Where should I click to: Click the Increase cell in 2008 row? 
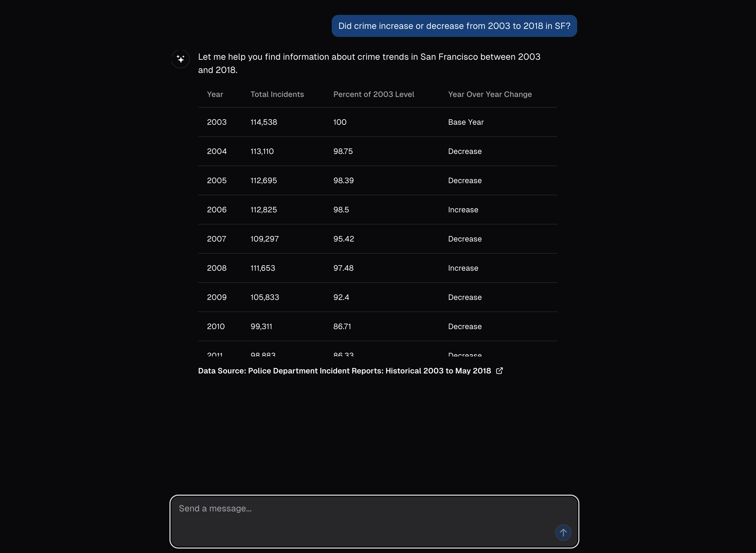[463, 268]
